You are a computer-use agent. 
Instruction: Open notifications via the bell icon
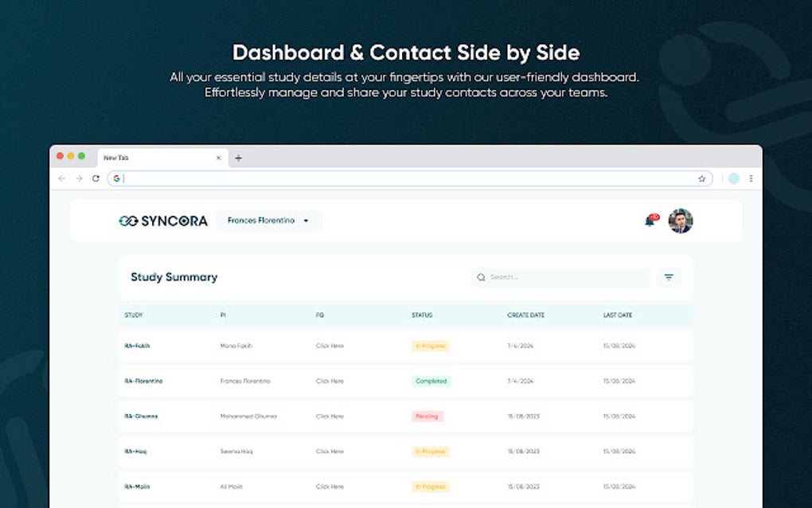coord(651,221)
